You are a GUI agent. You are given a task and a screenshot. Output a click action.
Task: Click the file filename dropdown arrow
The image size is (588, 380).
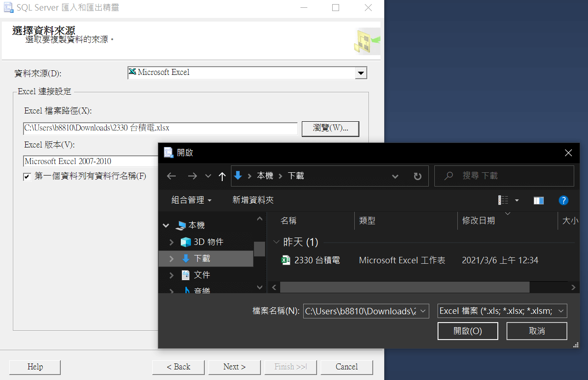pyautogui.click(x=423, y=311)
